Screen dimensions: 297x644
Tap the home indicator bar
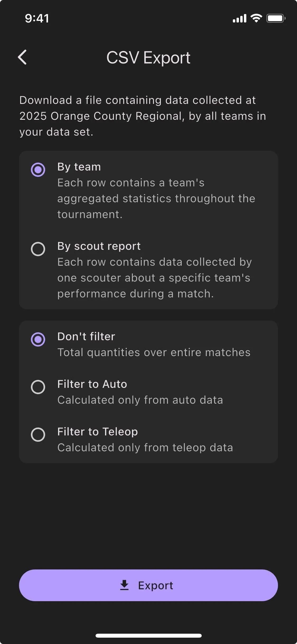tap(148, 636)
